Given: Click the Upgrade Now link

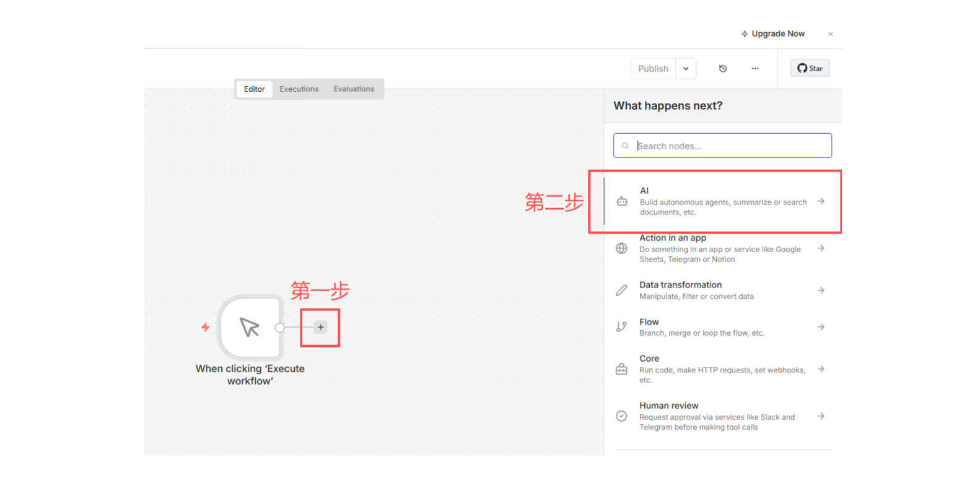Looking at the screenshot, I should (x=773, y=34).
